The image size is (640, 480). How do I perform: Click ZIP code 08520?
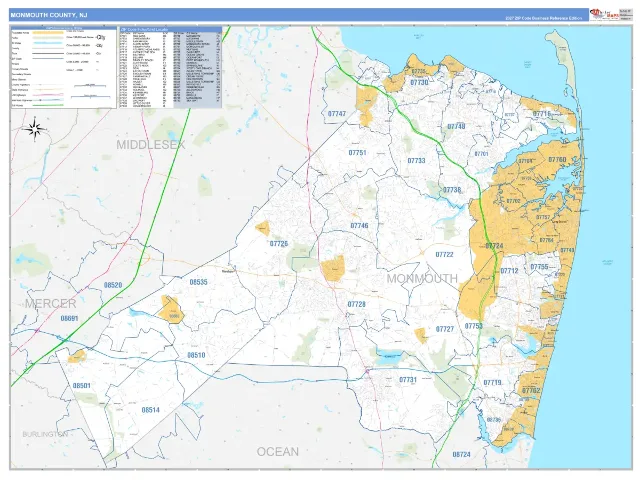pos(113,285)
